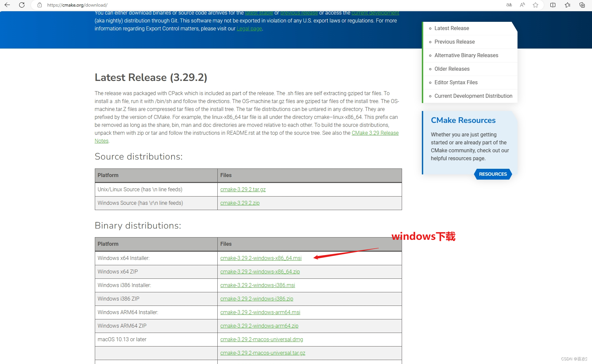Download cmake-3.29.2.zip source
592x364 pixels.
coord(240,203)
